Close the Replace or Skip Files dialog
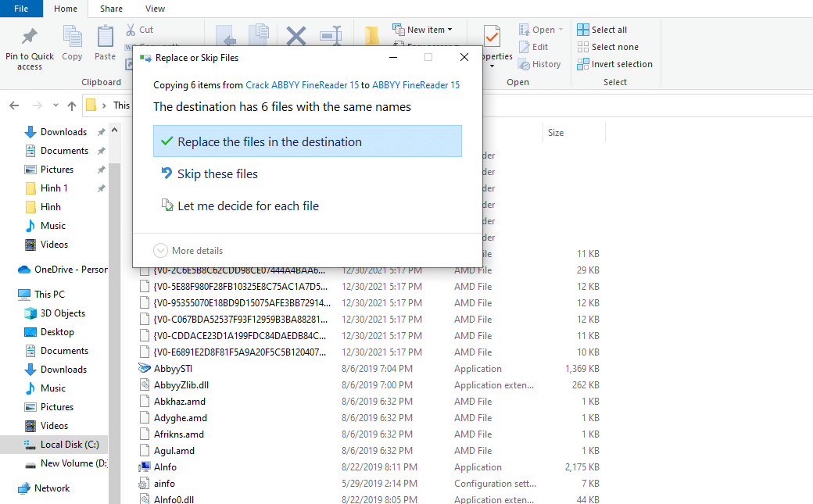 click(x=464, y=57)
